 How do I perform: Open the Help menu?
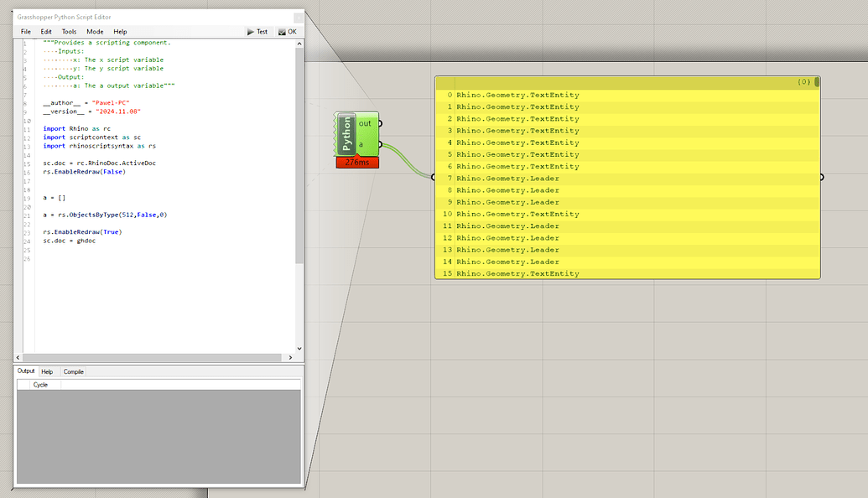coord(120,32)
